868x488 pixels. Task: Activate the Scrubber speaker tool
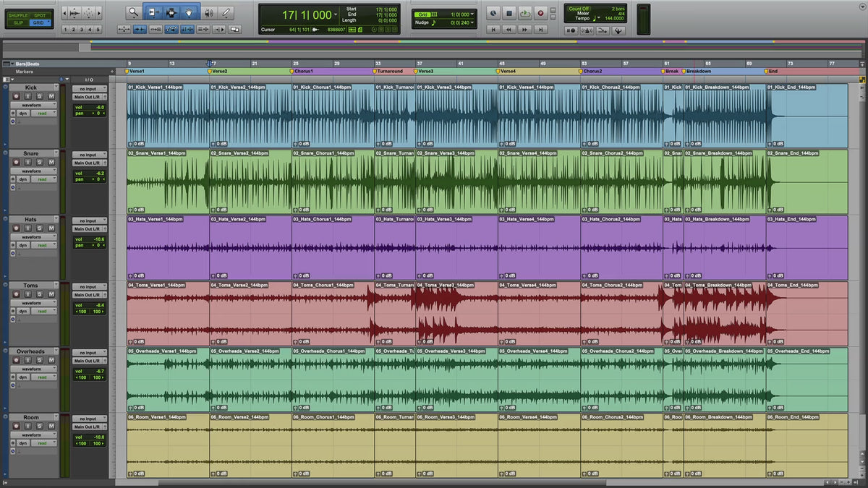208,12
